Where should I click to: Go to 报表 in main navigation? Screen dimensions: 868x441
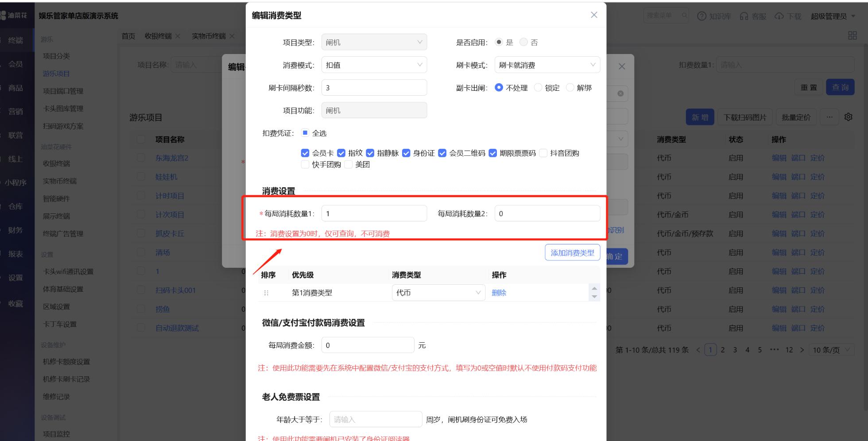click(15, 254)
